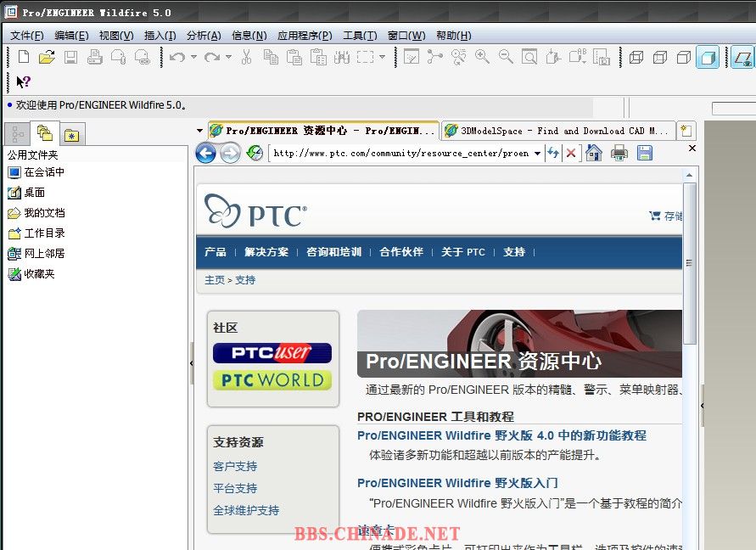Open a file using the folder icon
This screenshot has width=756, height=550.
pyautogui.click(x=47, y=57)
